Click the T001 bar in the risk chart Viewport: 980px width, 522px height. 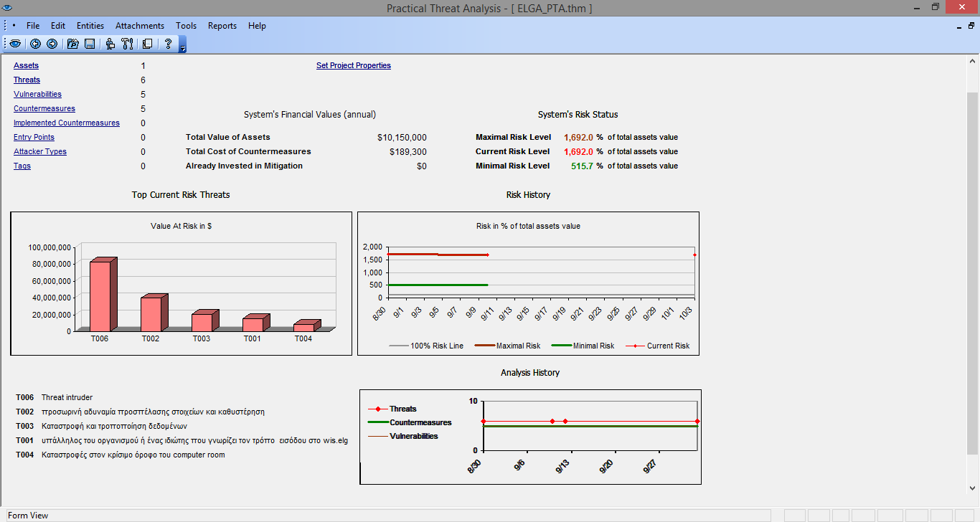coord(255,323)
